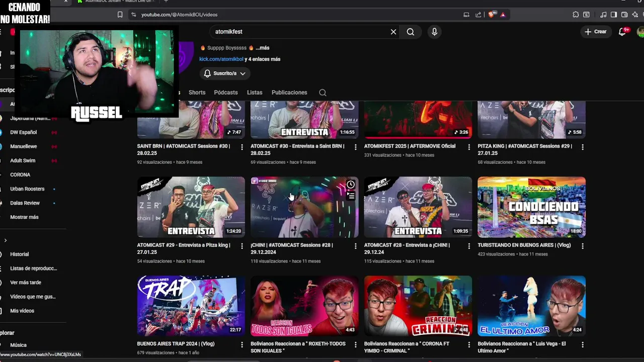The width and height of the screenshot is (644, 362).
Task: Open options menu for PITZA KING Sessions #29
Action: point(582,147)
